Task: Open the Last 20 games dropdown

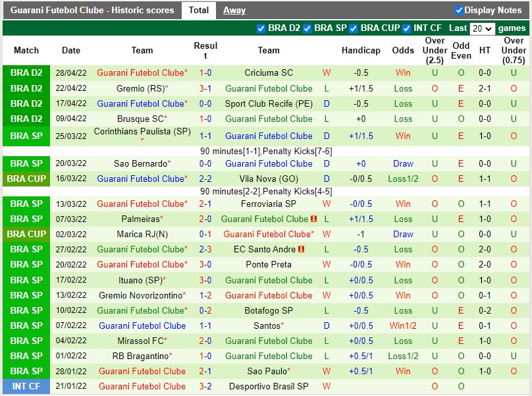Action: pos(482,28)
